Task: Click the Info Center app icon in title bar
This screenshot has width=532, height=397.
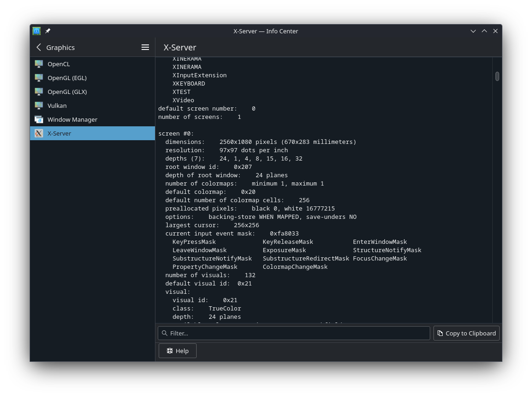Action: point(37,31)
